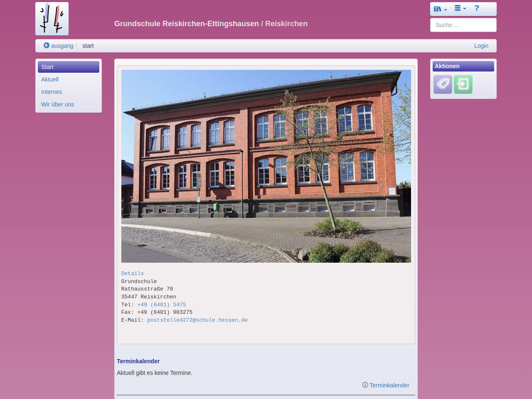Focus the Suche search field
This screenshot has height=399, width=532.
[463, 25]
